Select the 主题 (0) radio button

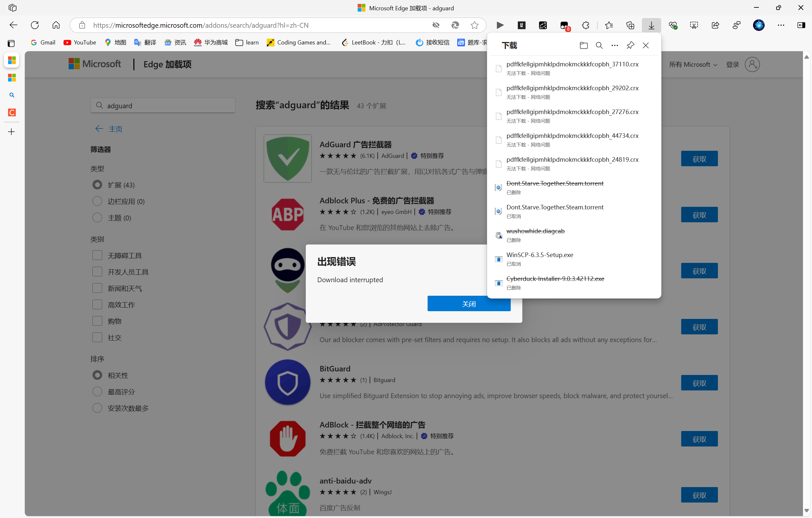[97, 218]
